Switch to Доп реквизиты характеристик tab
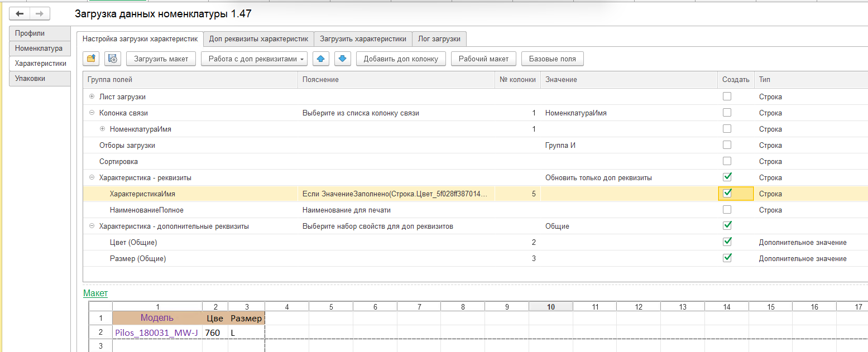Viewport: 868px width, 352px height. tap(258, 39)
